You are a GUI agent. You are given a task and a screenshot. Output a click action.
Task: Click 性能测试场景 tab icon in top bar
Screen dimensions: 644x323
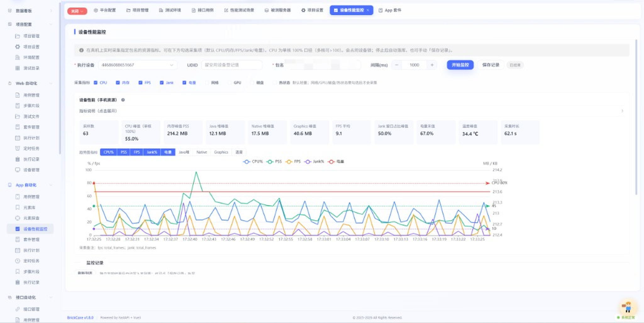[x=226, y=10]
